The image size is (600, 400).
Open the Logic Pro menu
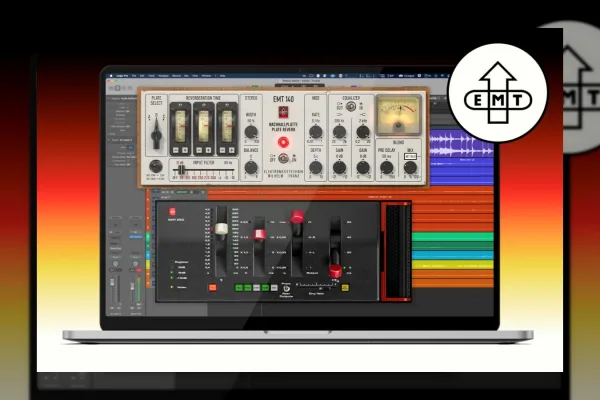pyautogui.click(x=122, y=76)
